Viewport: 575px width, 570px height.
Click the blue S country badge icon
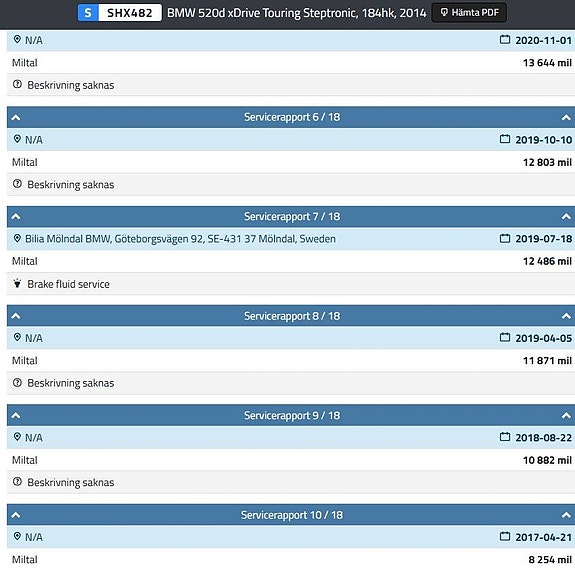[x=88, y=13]
